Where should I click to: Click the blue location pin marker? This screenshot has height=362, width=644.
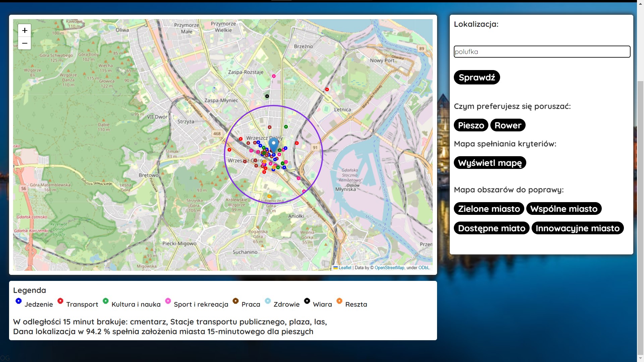[x=274, y=145]
